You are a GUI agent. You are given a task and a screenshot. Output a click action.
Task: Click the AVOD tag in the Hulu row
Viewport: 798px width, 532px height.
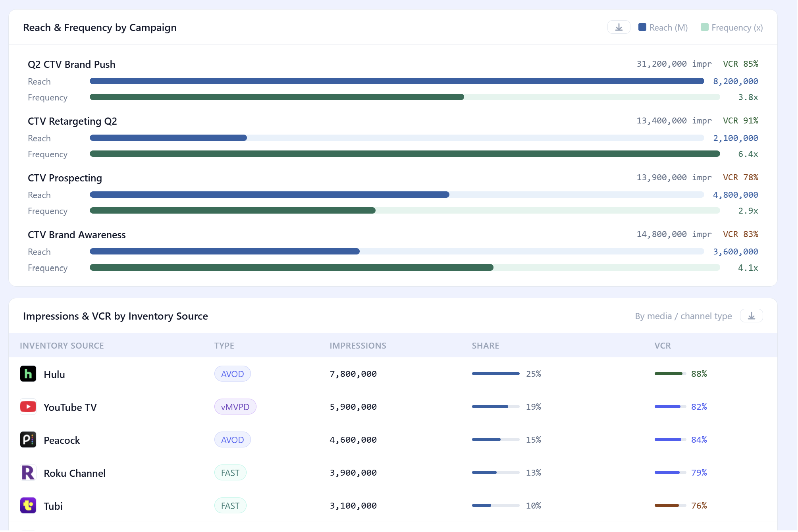tap(233, 374)
